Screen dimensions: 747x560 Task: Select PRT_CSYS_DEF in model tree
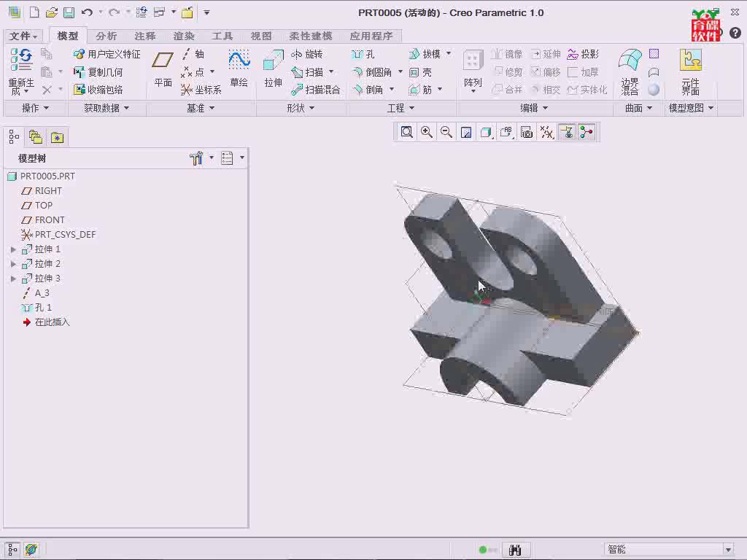tap(58, 235)
